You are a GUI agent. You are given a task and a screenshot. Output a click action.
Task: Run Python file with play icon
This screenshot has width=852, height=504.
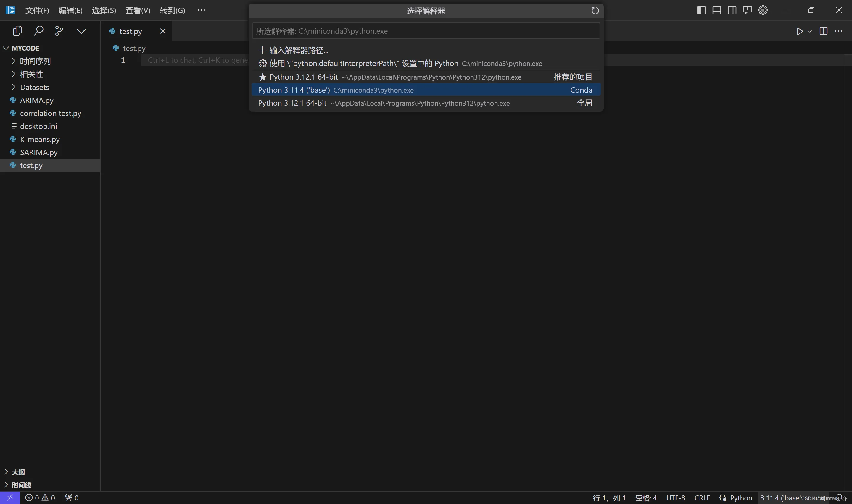[800, 31]
